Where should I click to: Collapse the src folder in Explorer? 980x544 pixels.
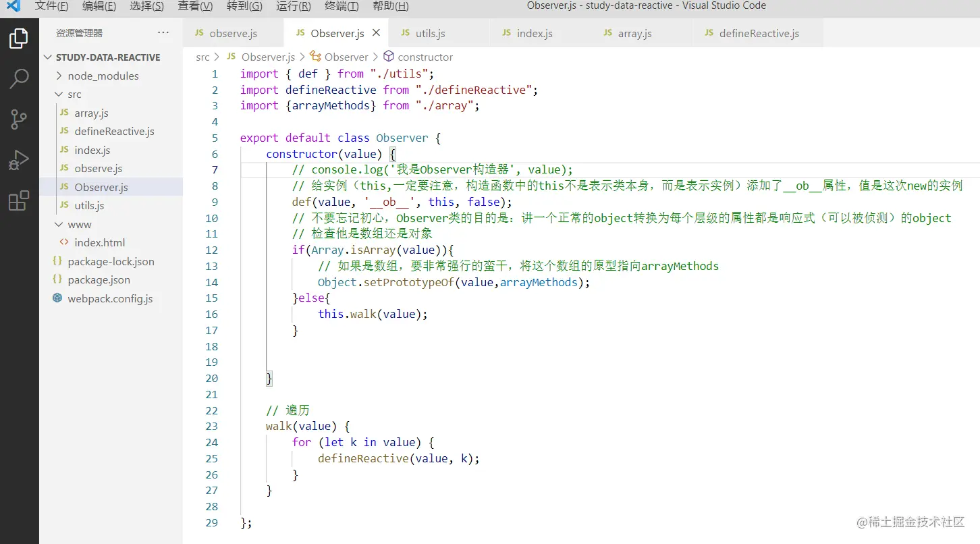coord(57,94)
